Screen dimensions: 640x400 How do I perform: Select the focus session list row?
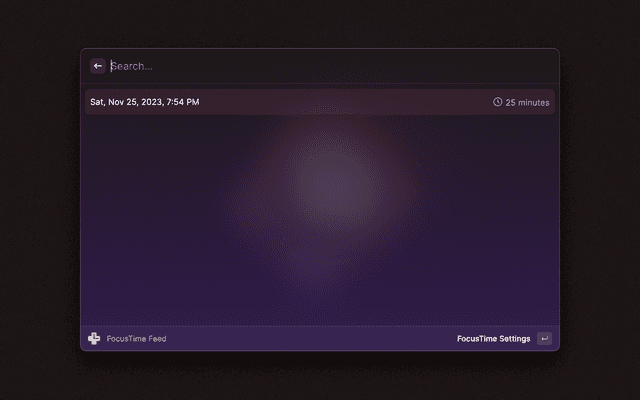click(320, 102)
